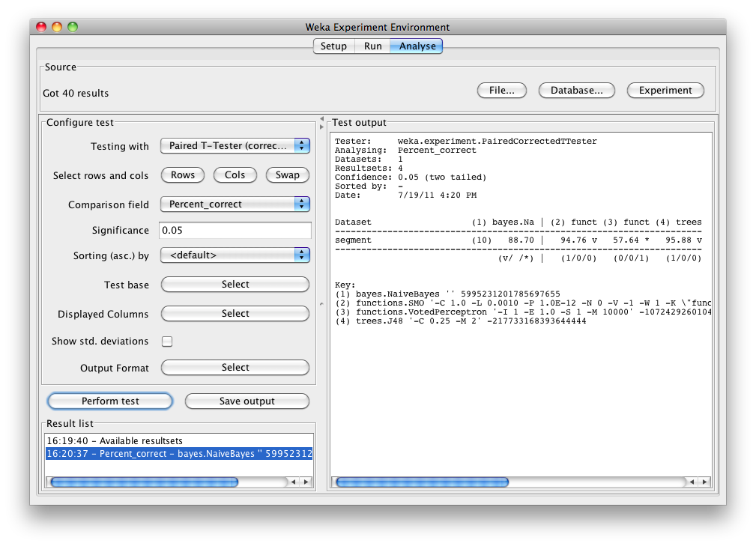Viewport: 756px width, 546px height.
Task: Switch to the Setup tab
Action: click(x=333, y=46)
